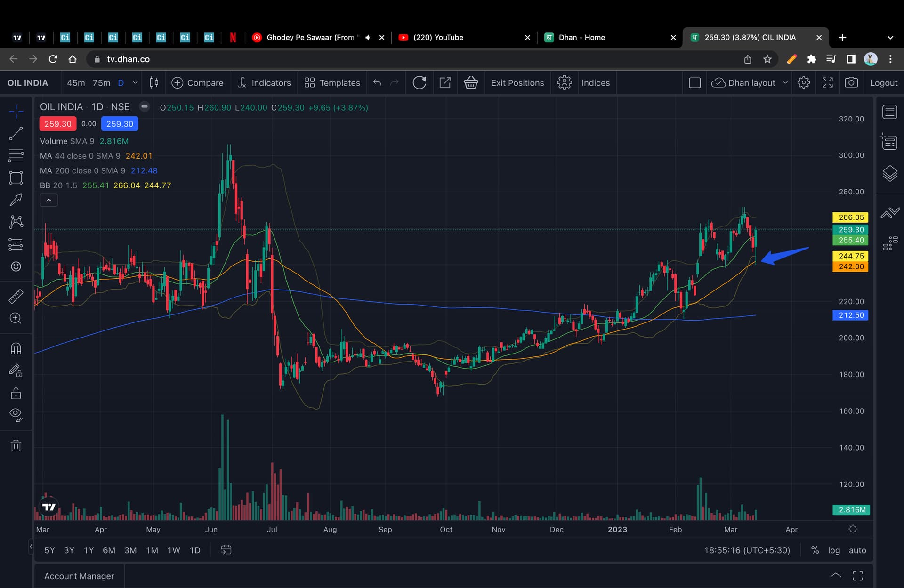Viewport: 904px width, 588px height.
Task: Open candlestick chart style selector
Action: coord(154,83)
